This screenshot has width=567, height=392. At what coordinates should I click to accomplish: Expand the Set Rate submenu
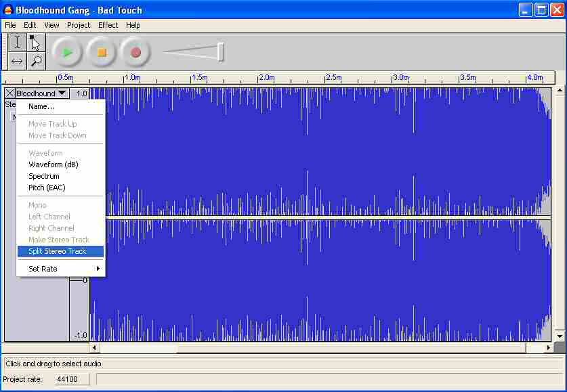pyautogui.click(x=61, y=269)
